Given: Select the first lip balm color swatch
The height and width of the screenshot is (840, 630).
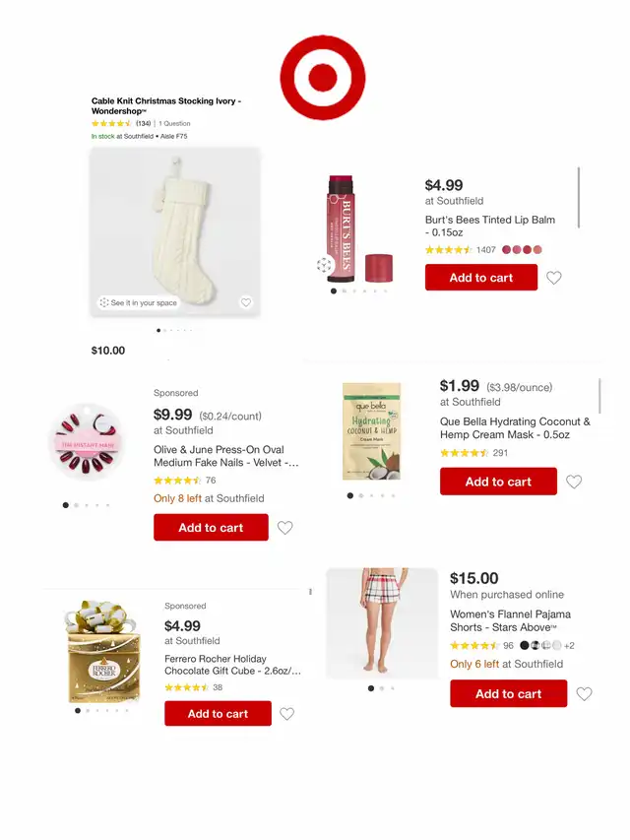Looking at the screenshot, I should point(506,250).
